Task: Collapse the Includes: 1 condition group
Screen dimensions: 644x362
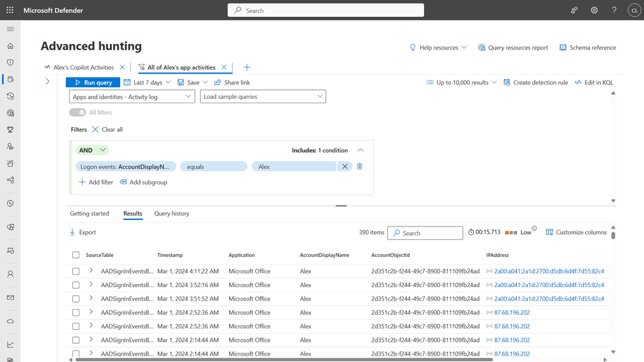Action: (x=360, y=150)
